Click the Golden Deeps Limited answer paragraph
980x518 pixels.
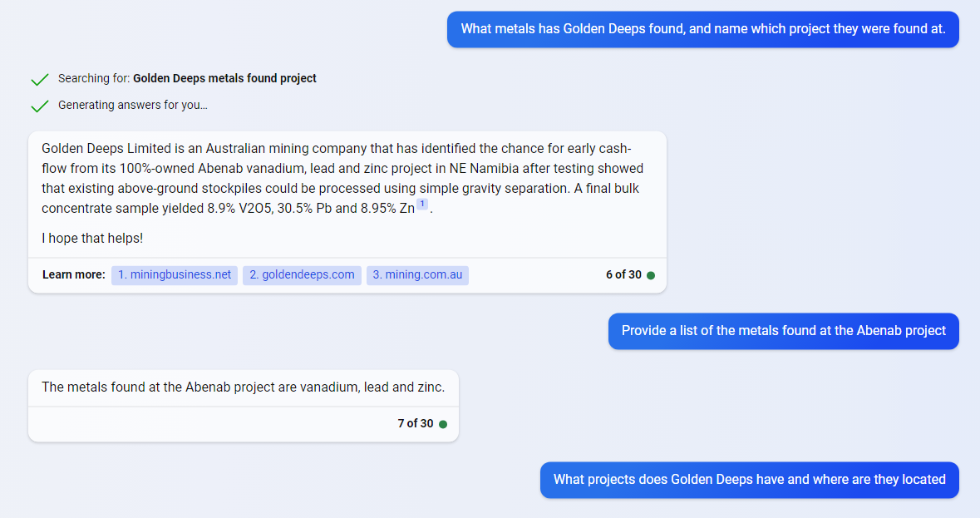coord(341,179)
